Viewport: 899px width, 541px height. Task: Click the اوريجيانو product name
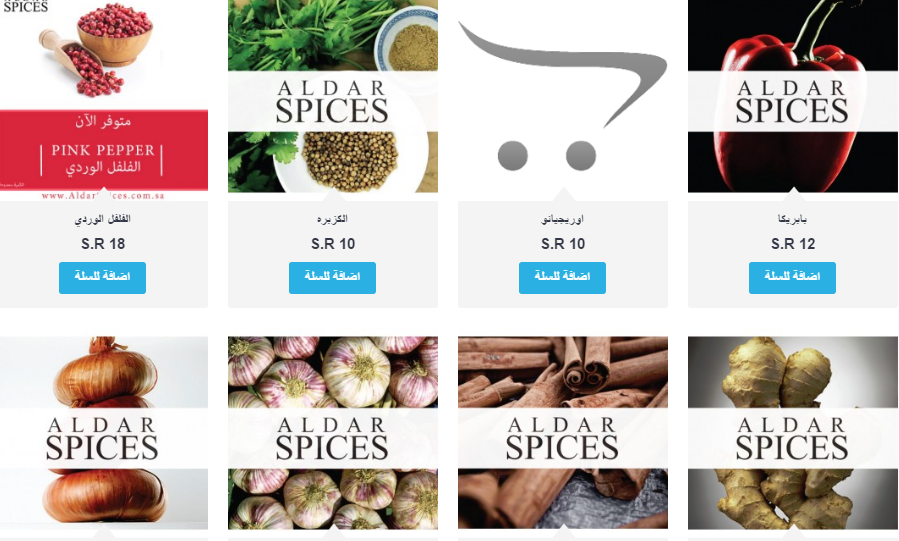click(x=562, y=219)
